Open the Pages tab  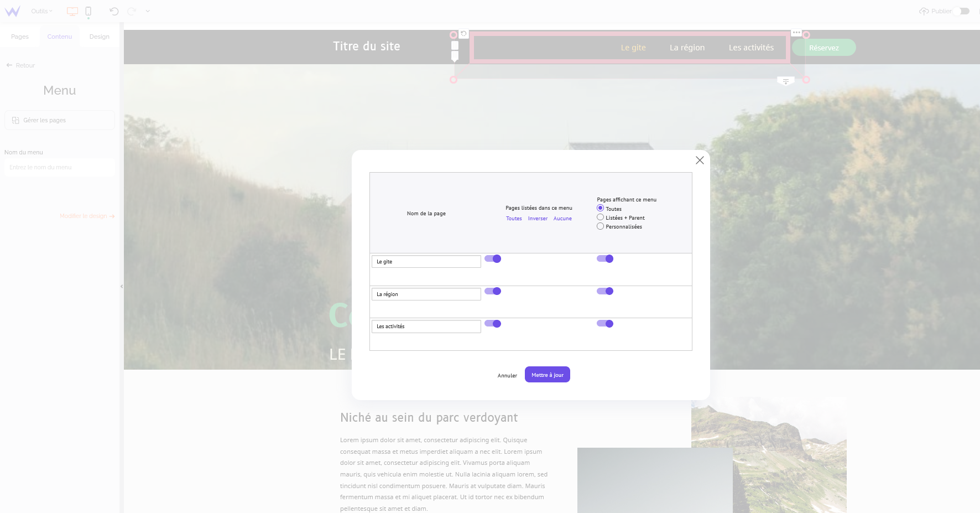point(20,37)
